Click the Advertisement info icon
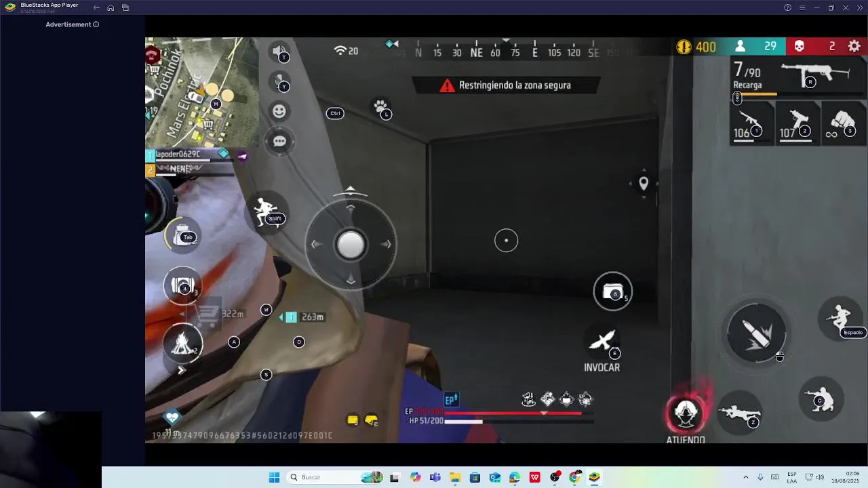This screenshot has height=488, width=868. click(x=96, y=24)
